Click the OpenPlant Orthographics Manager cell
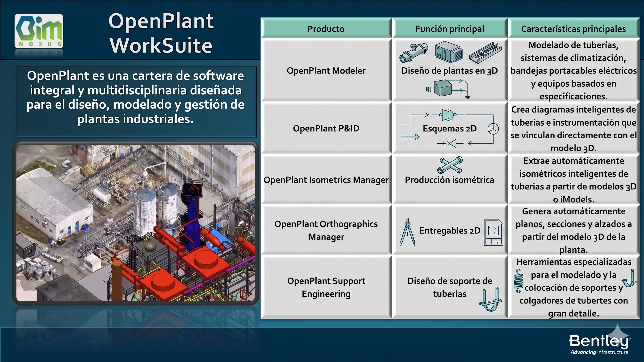 (x=326, y=230)
